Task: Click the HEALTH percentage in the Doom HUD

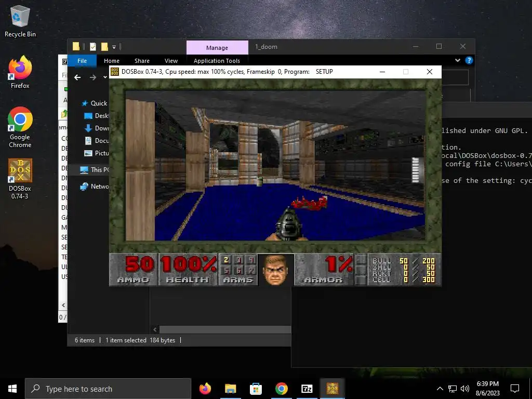Action: coord(188,264)
